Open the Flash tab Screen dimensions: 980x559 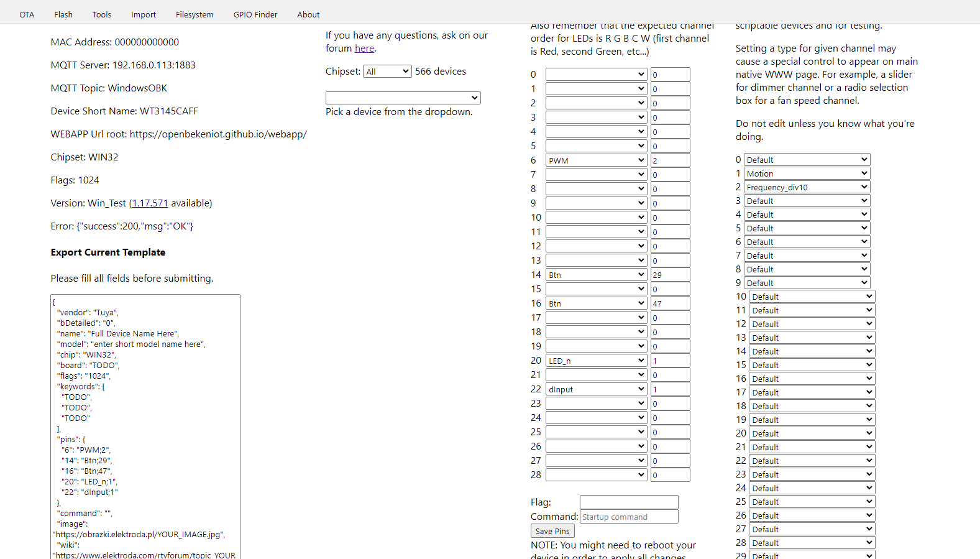click(x=63, y=14)
